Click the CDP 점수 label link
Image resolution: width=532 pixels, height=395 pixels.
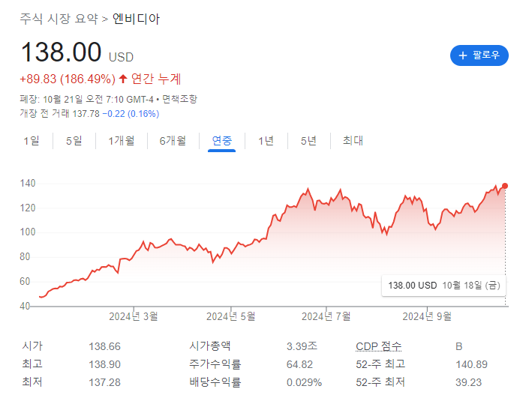pos(378,346)
